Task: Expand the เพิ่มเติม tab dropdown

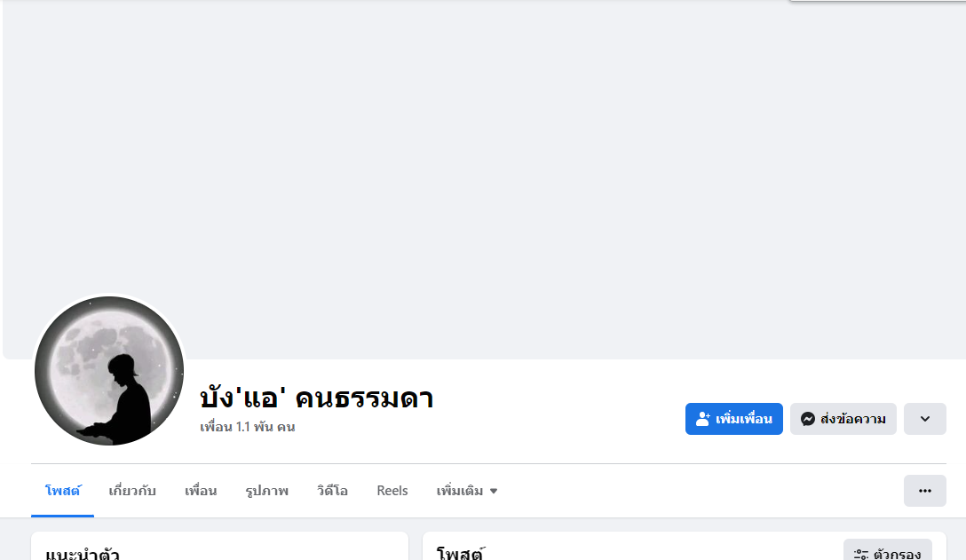Action: pos(467,491)
